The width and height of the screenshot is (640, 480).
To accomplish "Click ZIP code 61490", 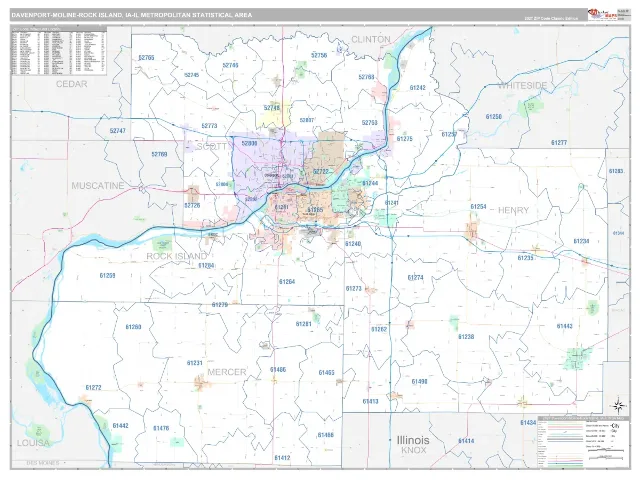I will 419,382.
